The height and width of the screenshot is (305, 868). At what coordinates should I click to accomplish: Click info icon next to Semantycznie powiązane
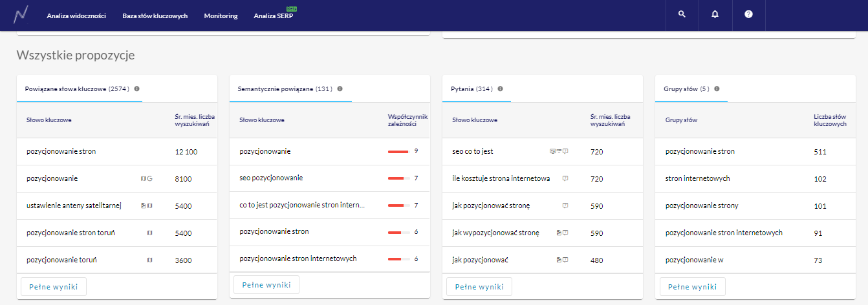click(x=340, y=89)
